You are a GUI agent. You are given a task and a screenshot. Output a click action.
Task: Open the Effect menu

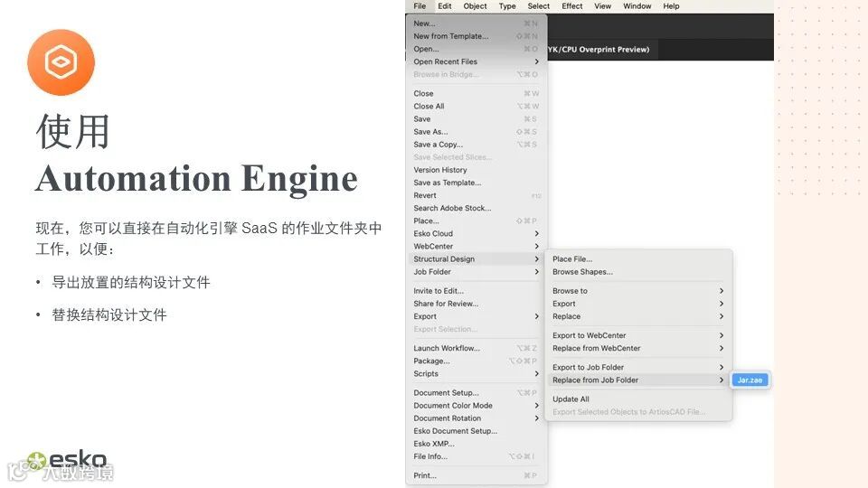click(x=571, y=6)
